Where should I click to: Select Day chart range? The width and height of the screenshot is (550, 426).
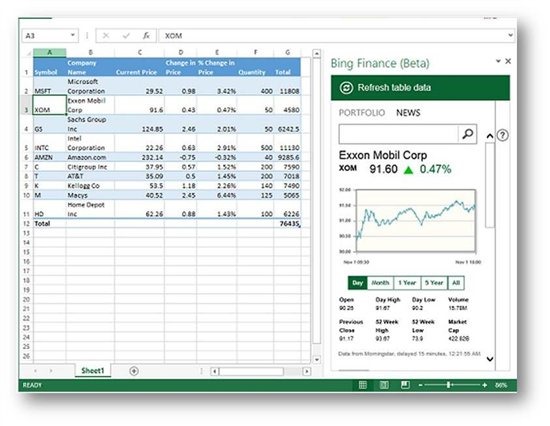pyautogui.click(x=357, y=283)
